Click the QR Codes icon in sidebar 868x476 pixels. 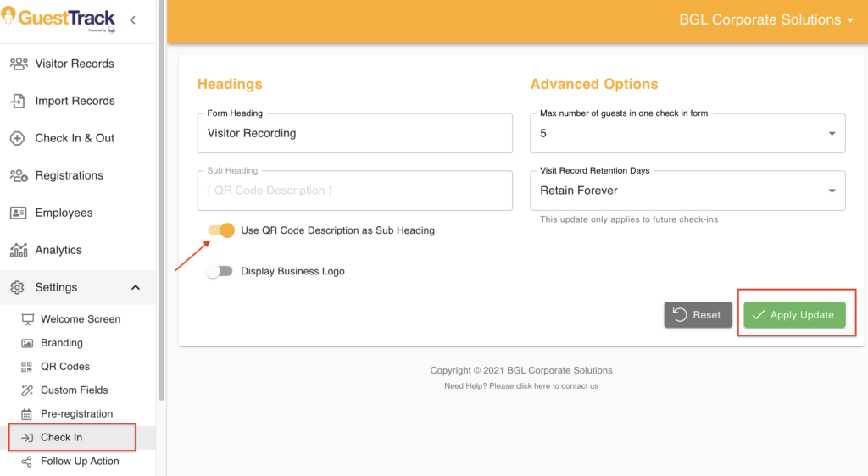tap(27, 367)
